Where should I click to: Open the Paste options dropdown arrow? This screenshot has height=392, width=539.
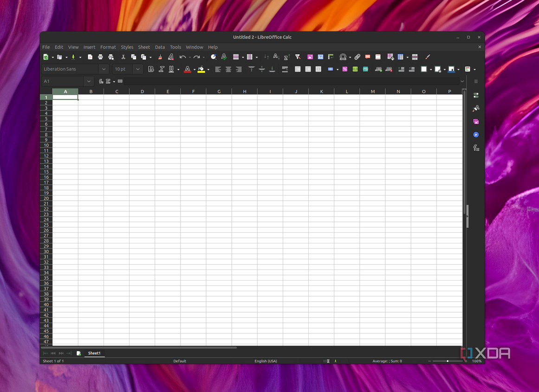pyautogui.click(x=150, y=58)
